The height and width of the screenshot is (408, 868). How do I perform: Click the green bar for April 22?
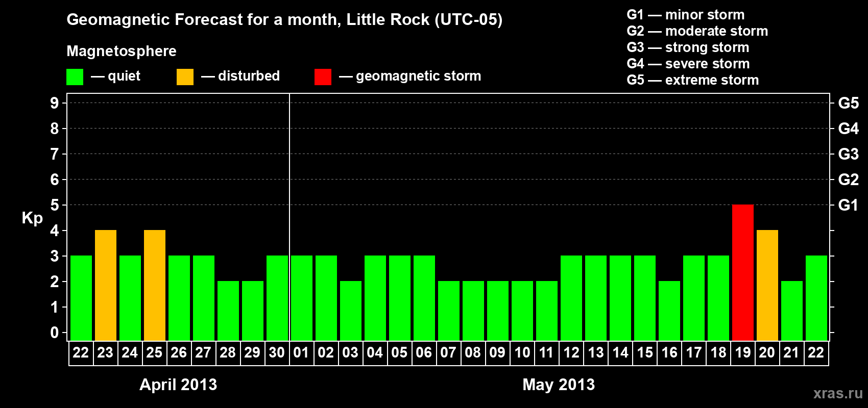click(81, 298)
